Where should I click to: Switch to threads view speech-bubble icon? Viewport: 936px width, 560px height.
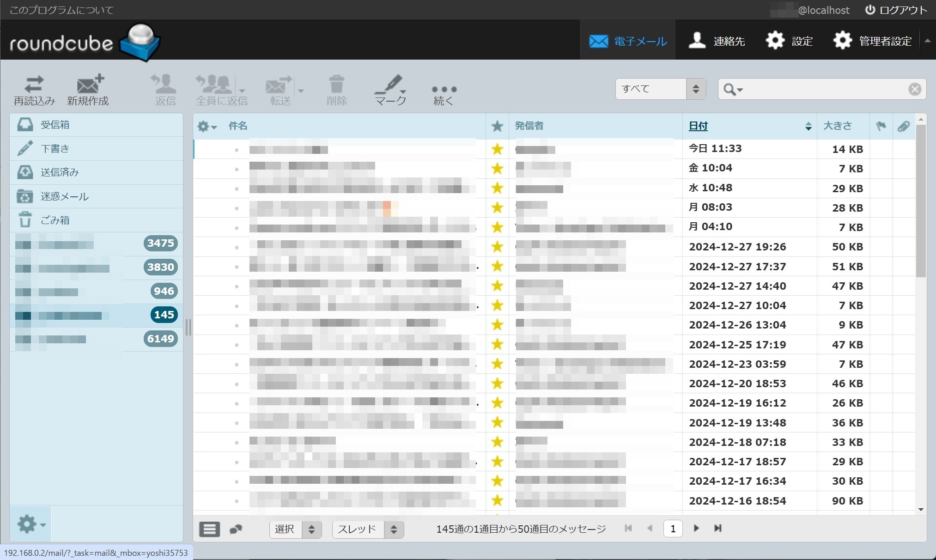pyautogui.click(x=236, y=529)
